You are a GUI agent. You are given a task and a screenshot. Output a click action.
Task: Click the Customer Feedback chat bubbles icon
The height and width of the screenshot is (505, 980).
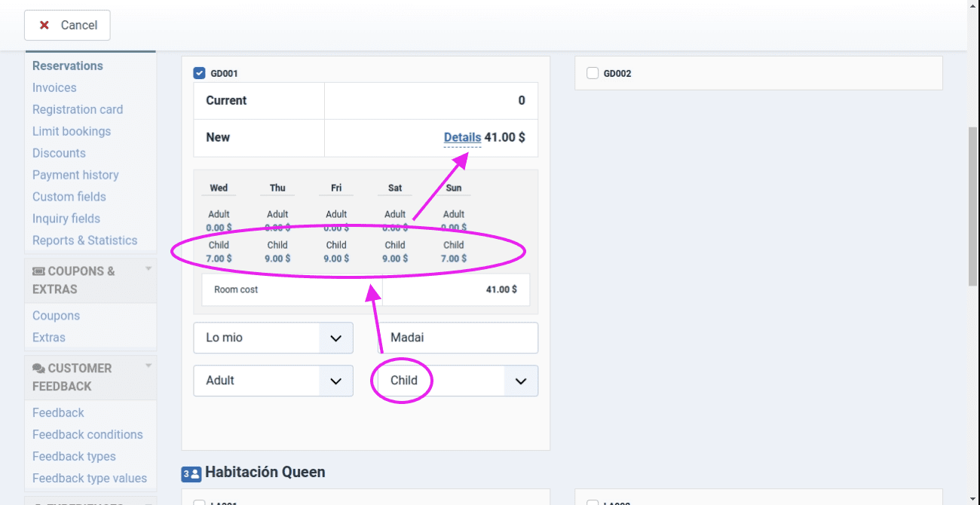pyautogui.click(x=38, y=369)
